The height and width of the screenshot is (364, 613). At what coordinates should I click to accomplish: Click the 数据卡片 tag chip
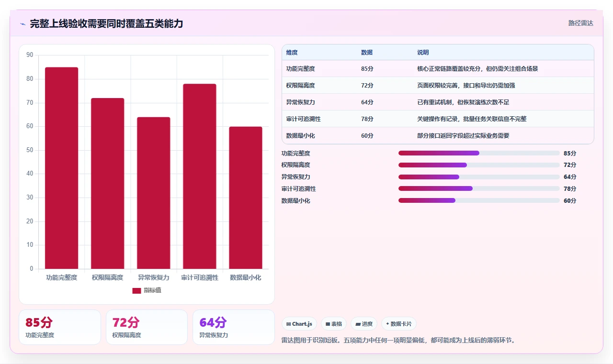point(398,324)
